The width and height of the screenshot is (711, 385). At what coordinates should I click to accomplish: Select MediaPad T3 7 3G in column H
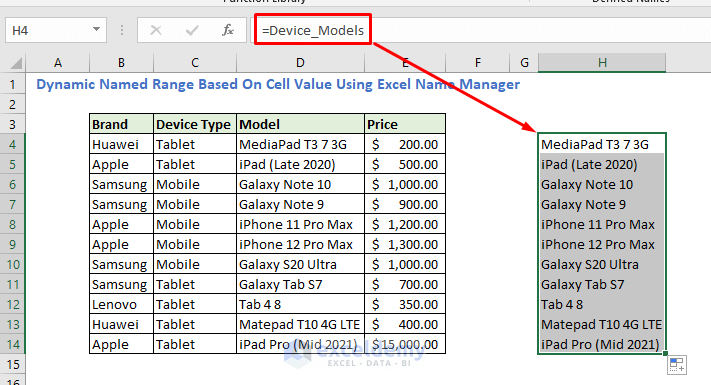(x=602, y=144)
